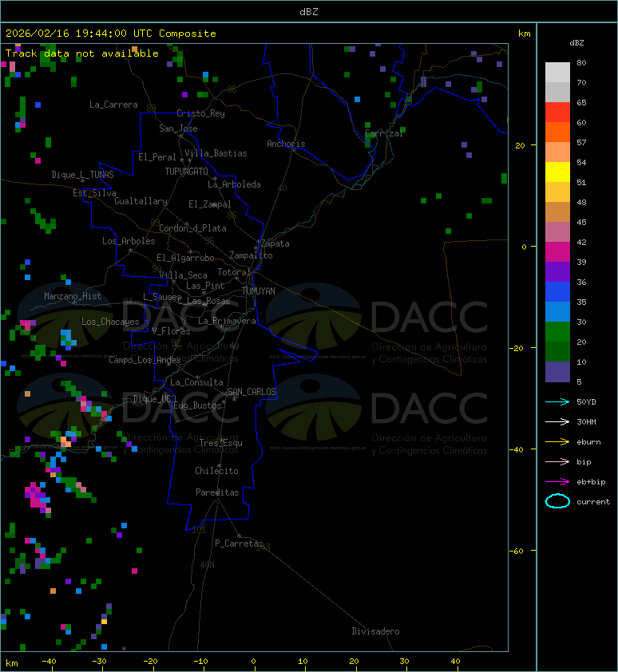Click the SAN_CARLOS city label

252,392
